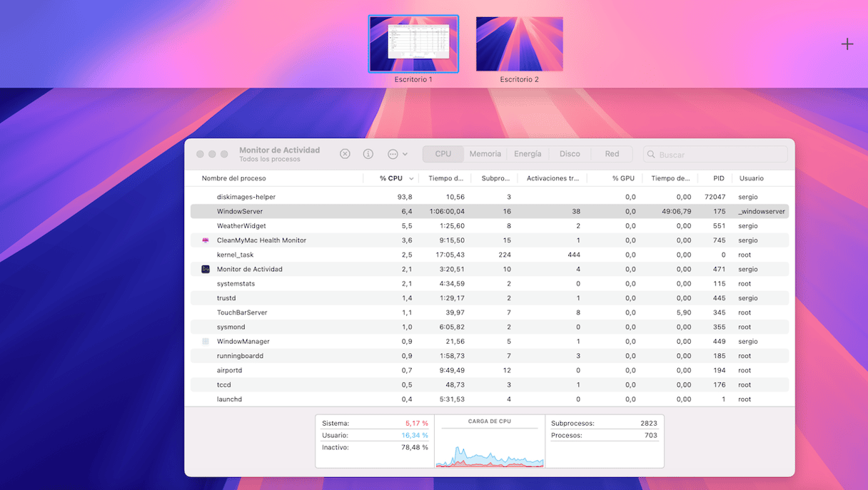
Task: Click the 93,8 CPU value
Action: pyautogui.click(x=405, y=197)
